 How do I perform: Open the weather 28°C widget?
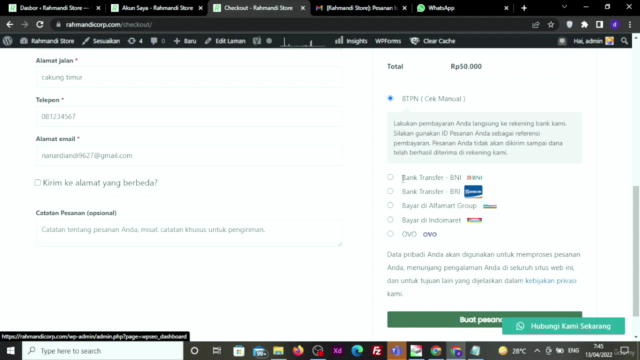512,351
